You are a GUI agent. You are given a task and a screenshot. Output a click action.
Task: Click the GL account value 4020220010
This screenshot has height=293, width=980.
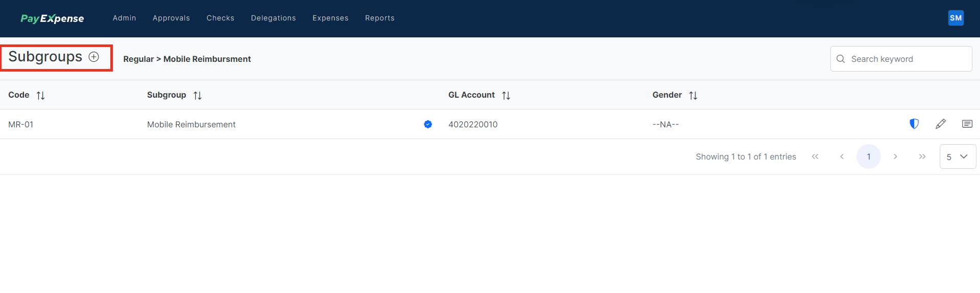click(x=473, y=124)
